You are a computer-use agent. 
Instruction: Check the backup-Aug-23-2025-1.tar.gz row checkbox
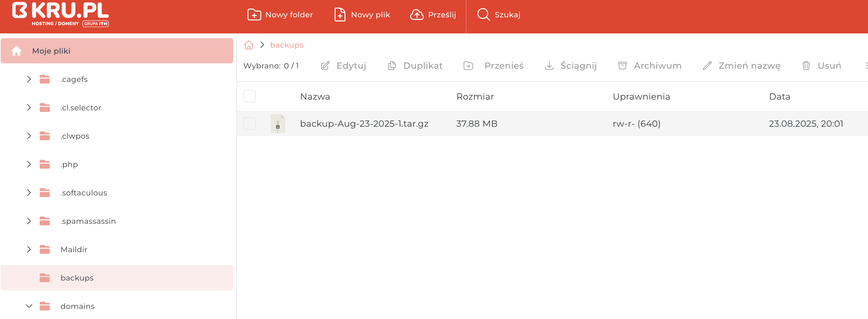click(249, 124)
